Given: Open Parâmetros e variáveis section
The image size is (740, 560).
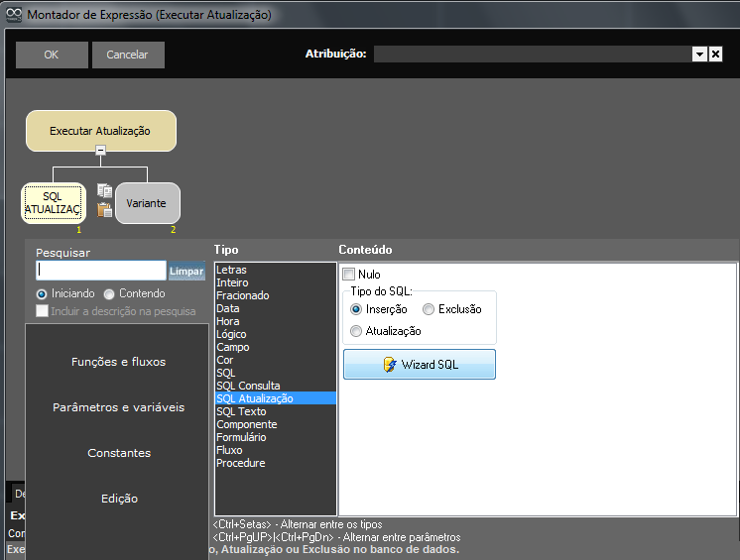Looking at the screenshot, I should 118,407.
